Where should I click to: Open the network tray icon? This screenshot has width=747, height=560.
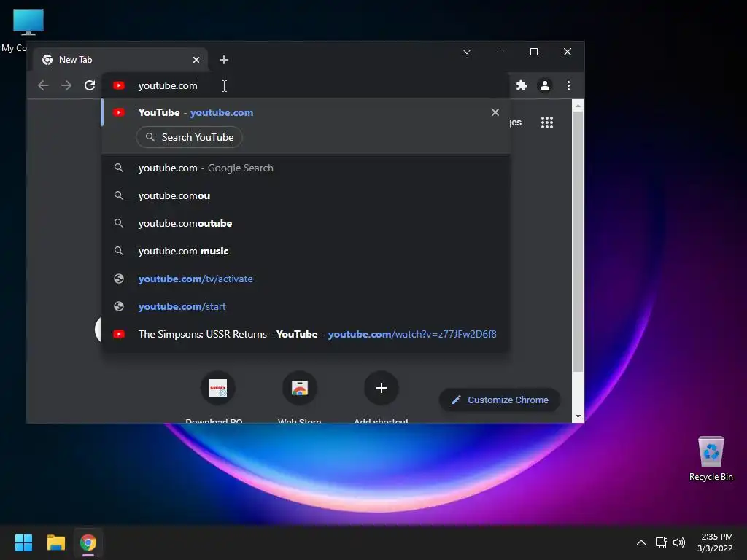[661, 542]
